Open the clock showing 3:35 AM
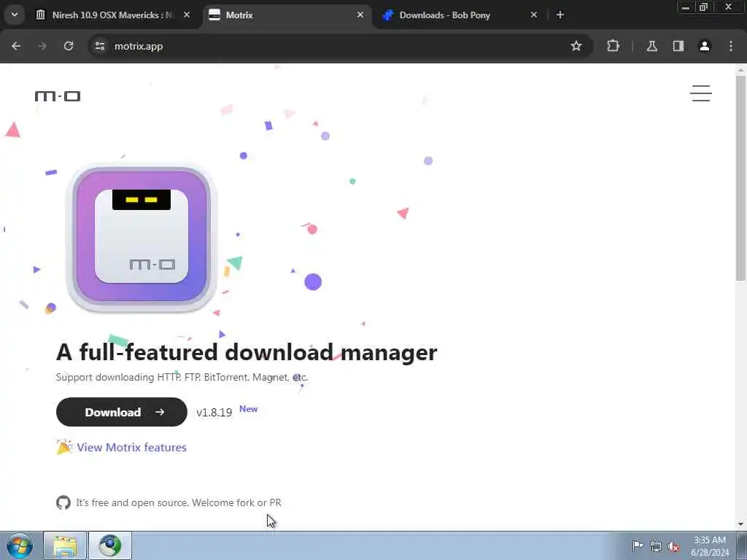The height and width of the screenshot is (560, 747). point(710,546)
